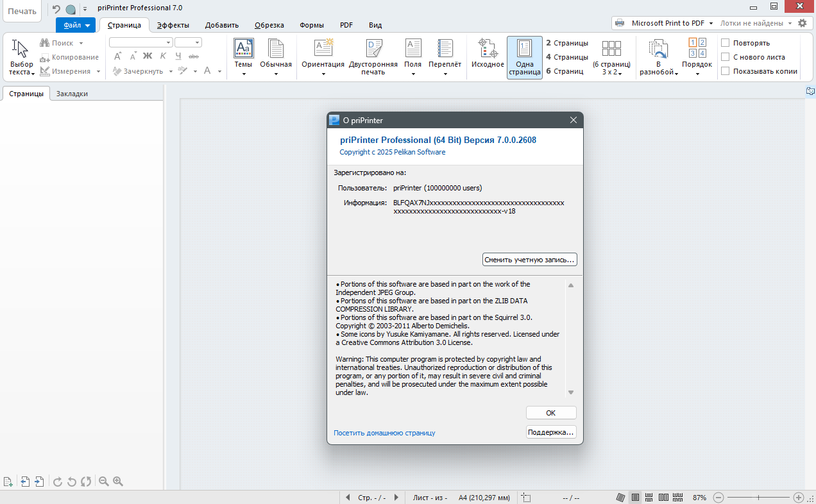Decrease font size with the shrink-font icon
Image resolution: width=816 pixels, height=504 pixels.
133,56
